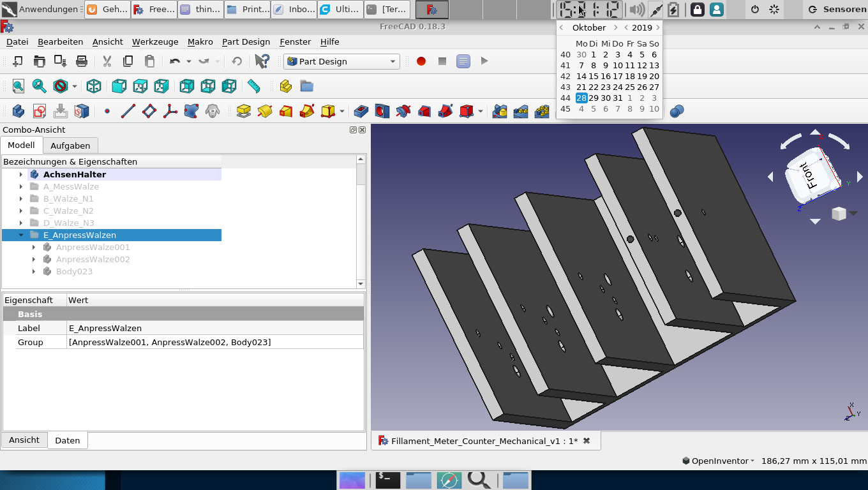Select the Groove tool
The image size is (868, 490).
click(403, 111)
